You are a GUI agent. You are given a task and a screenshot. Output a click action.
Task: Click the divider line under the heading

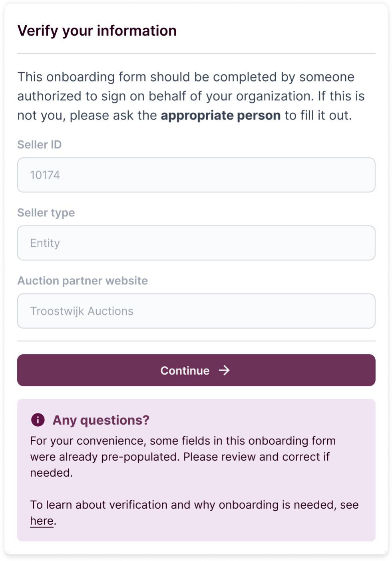196,54
